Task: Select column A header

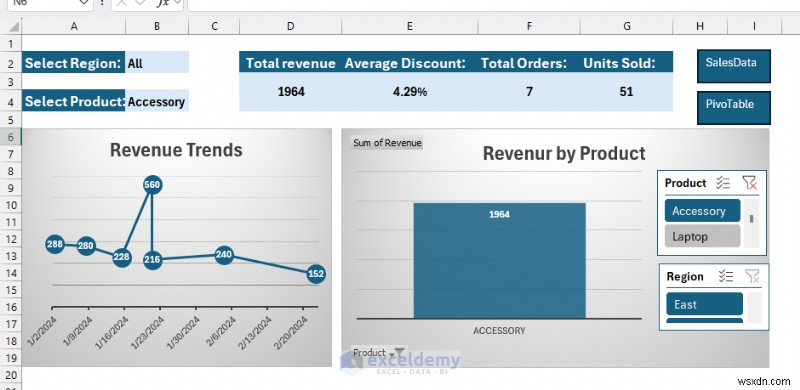Action: point(74,27)
